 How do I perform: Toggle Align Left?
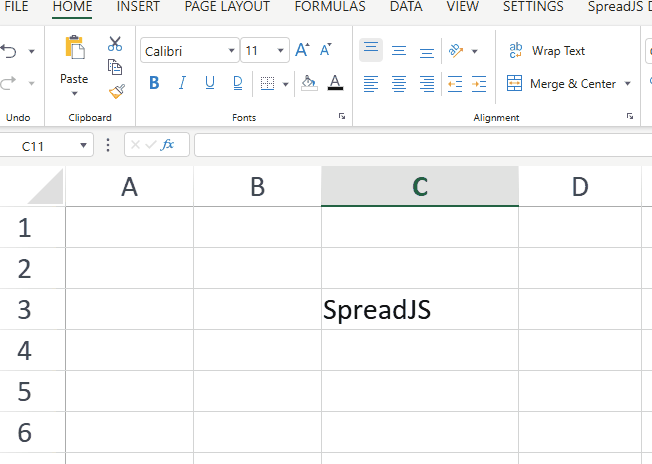pyautogui.click(x=371, y=84)
